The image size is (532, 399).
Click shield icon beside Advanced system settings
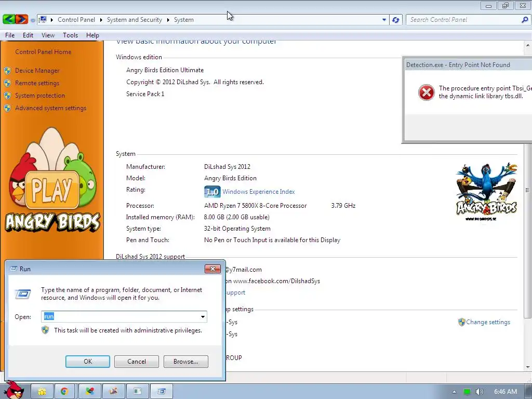click(7, 108)
